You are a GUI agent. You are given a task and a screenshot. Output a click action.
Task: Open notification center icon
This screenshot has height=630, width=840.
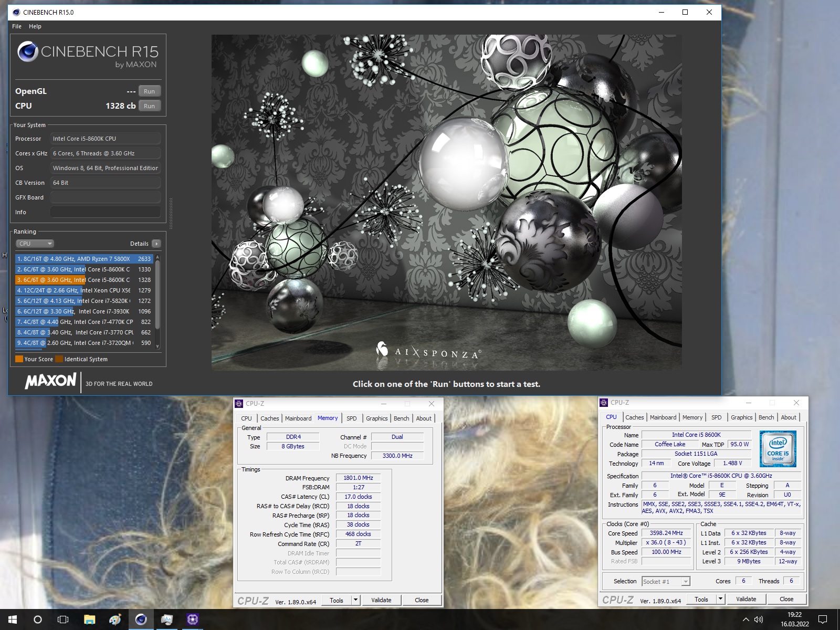pyautogui.click(x=823, y=619)
